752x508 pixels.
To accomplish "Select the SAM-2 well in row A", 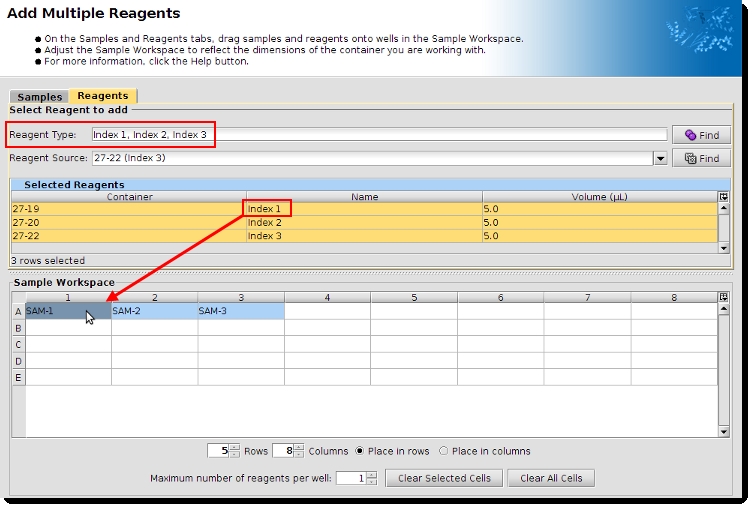I will (154, 311).
